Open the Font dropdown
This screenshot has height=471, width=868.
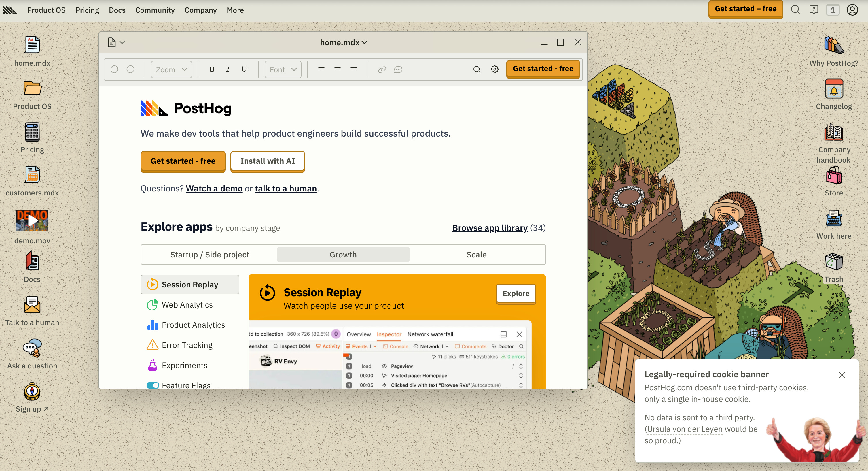coord(283,69)
